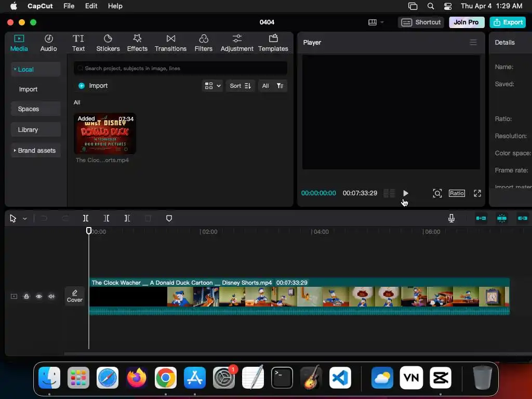The image size is (532, 399).
Task: Click the Split clip tool
Action: click(x=86, y=218)
